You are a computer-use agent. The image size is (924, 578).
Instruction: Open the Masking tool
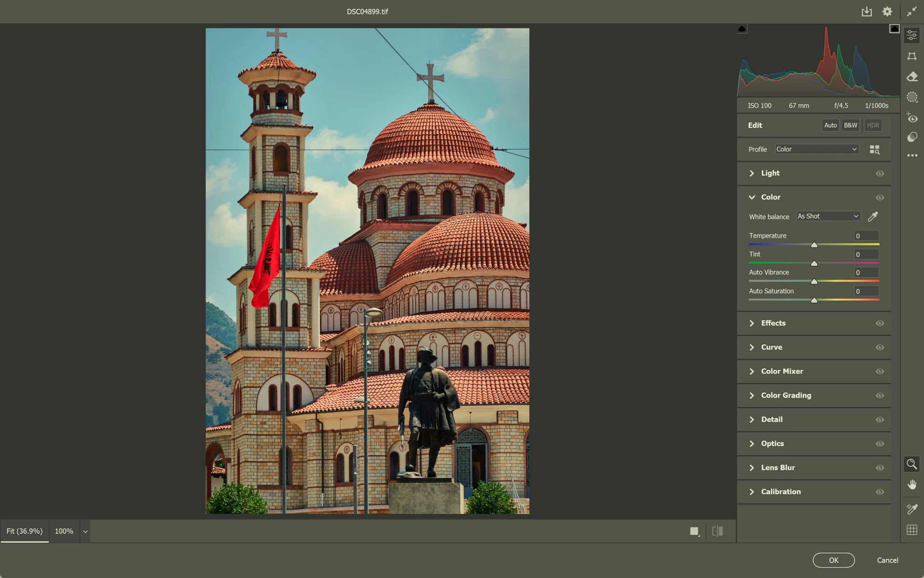(912, 97)
